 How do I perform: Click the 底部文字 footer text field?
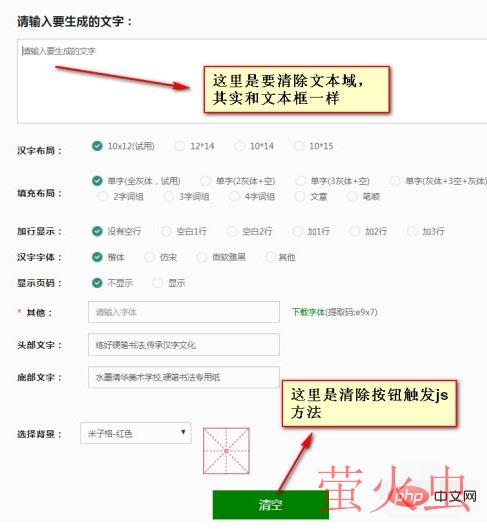(x=184, y=377)
